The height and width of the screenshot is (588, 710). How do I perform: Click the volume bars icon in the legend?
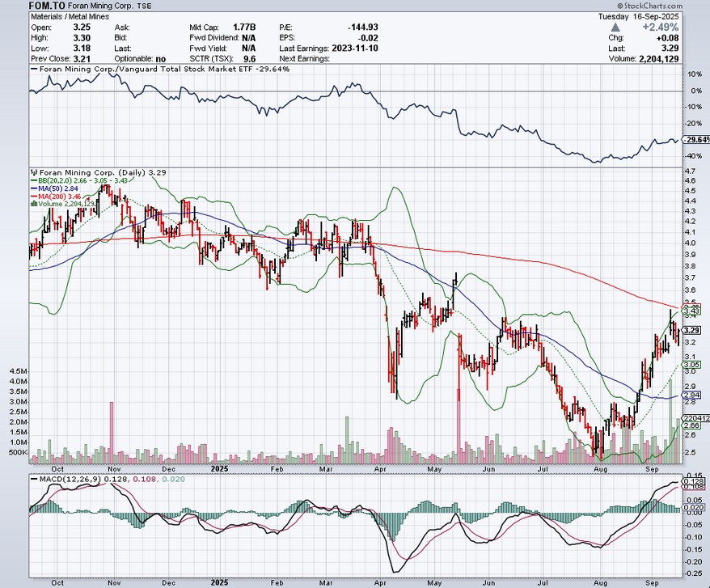pos(32,205)
